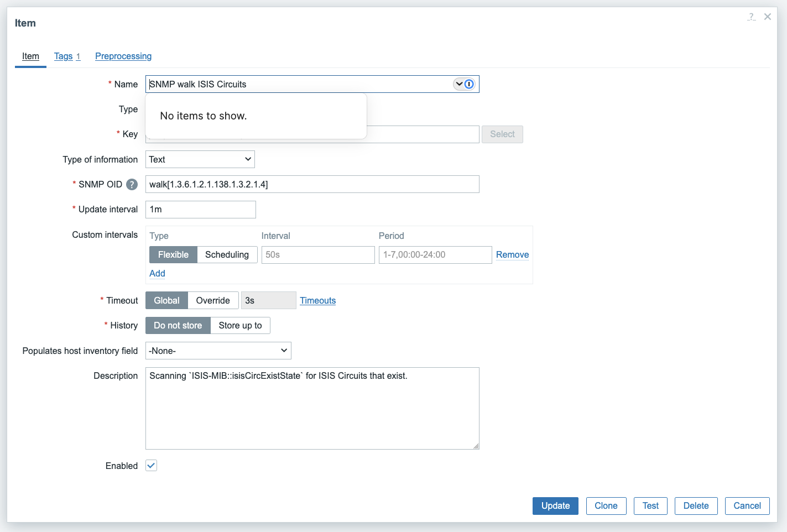
Task: Remove the custom interval row
Action: [x=512, y=254]
